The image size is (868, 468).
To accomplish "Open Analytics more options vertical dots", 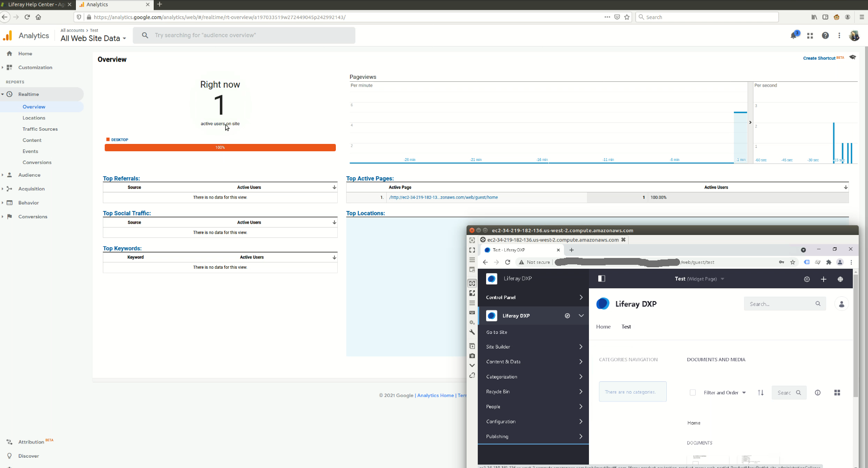I will click(x=839, y=36).
